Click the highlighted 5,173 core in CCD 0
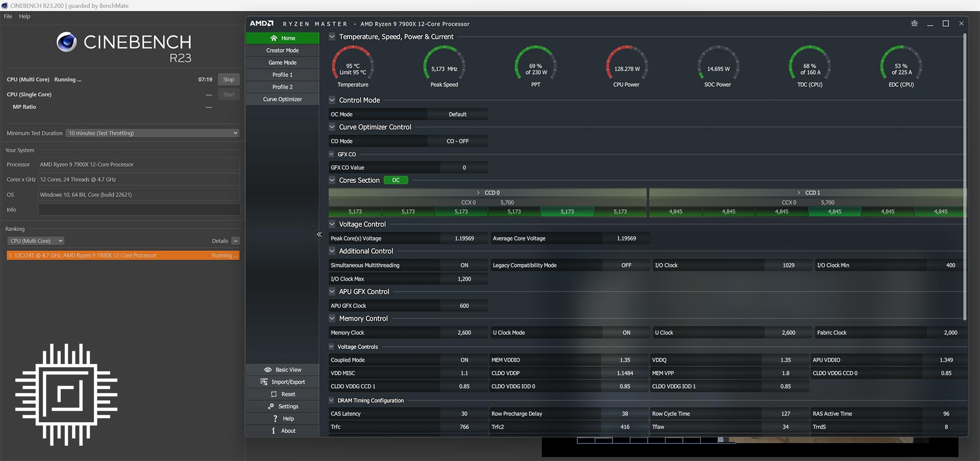 click(x=567, y=212)
